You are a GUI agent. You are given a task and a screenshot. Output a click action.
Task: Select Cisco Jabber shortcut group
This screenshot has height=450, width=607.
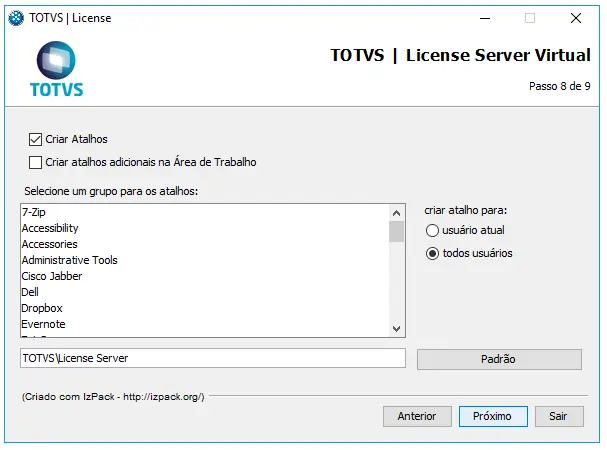click(x=52, y=276)
